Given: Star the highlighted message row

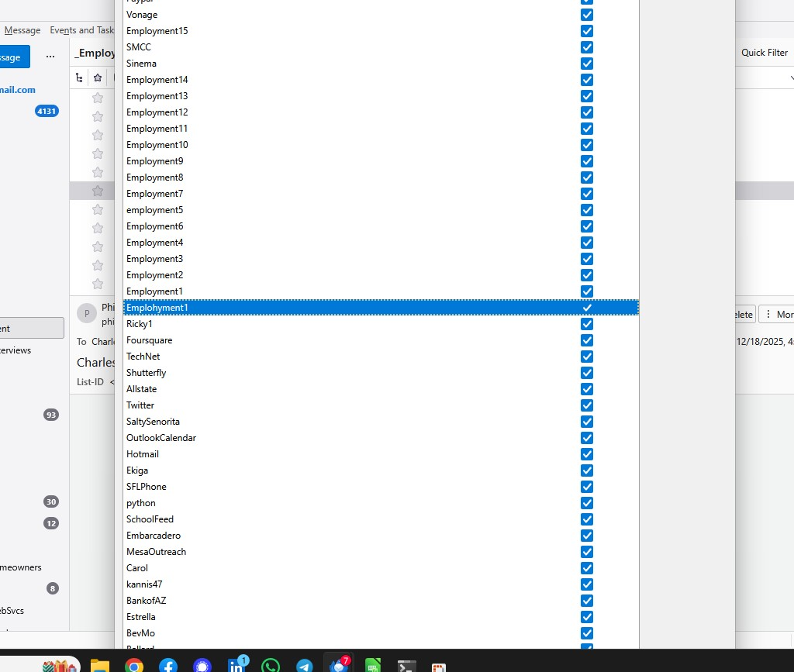Looking at the screenshot, I should point(98,191).
